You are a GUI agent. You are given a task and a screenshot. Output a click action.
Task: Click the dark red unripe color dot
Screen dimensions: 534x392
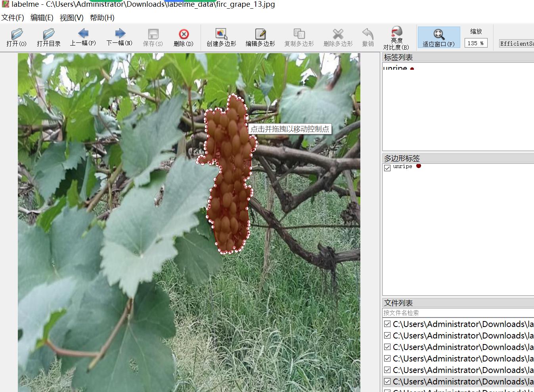[x=418, y=166]
